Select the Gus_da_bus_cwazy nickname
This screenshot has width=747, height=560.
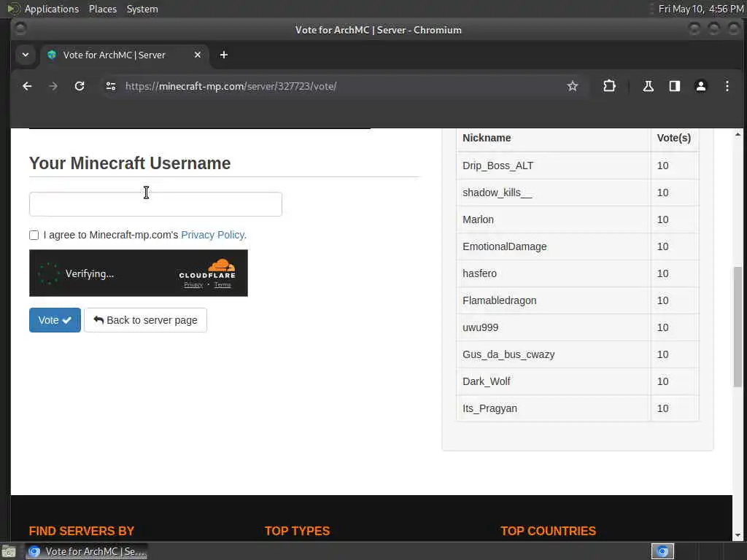(x=508, y=355)
